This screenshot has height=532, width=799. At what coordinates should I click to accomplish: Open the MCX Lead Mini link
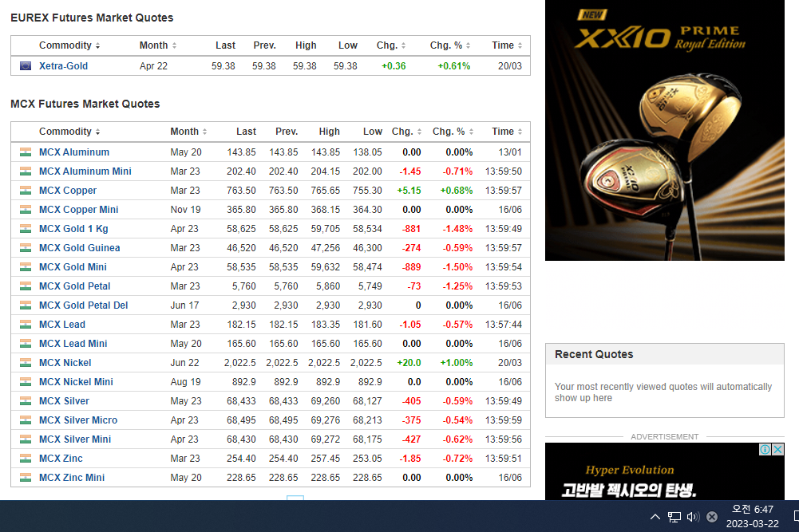[73, 344]
